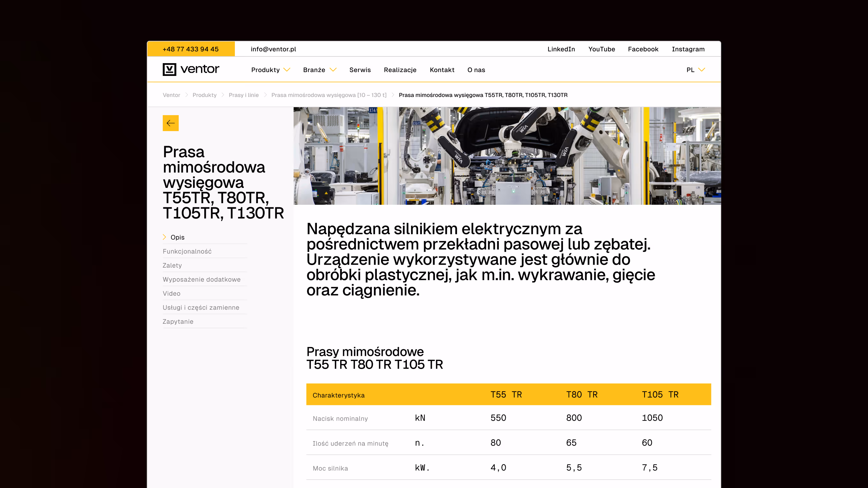Expand the Branże dropdown menu
The width and height of the screenshot is (868, 488).
tap(319, 70)
